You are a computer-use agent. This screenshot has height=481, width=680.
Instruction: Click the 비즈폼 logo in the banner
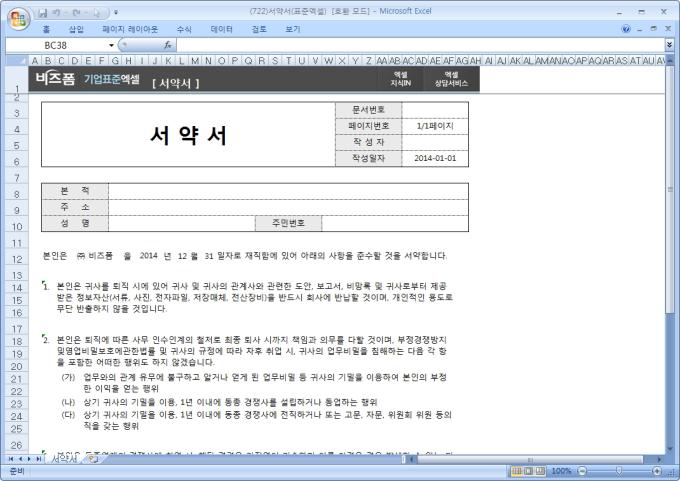(56, 79)
